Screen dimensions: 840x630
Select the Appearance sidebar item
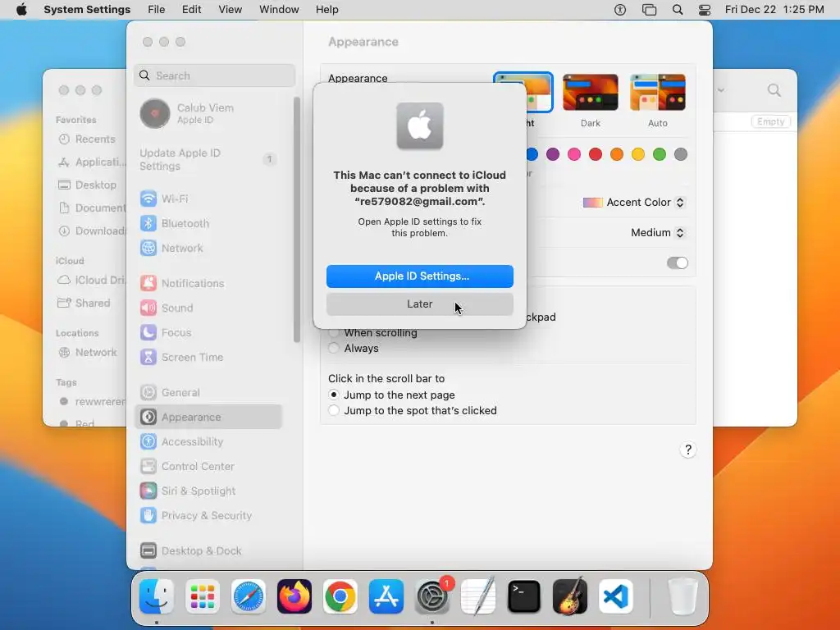pyautogui.click(x=208, y=418)
